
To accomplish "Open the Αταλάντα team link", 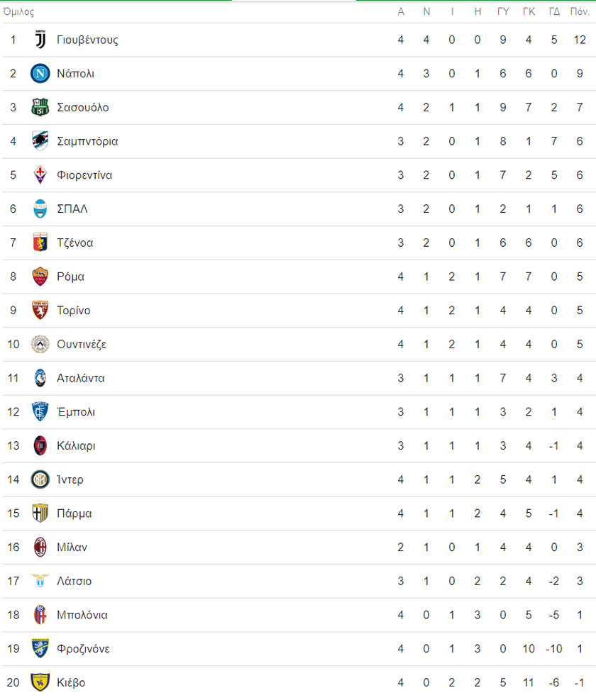I will pos(81,378).
